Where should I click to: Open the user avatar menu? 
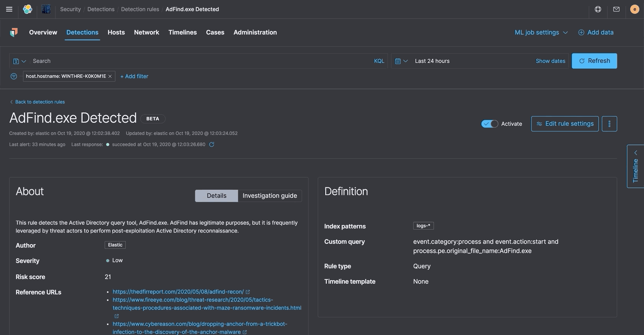635,9
